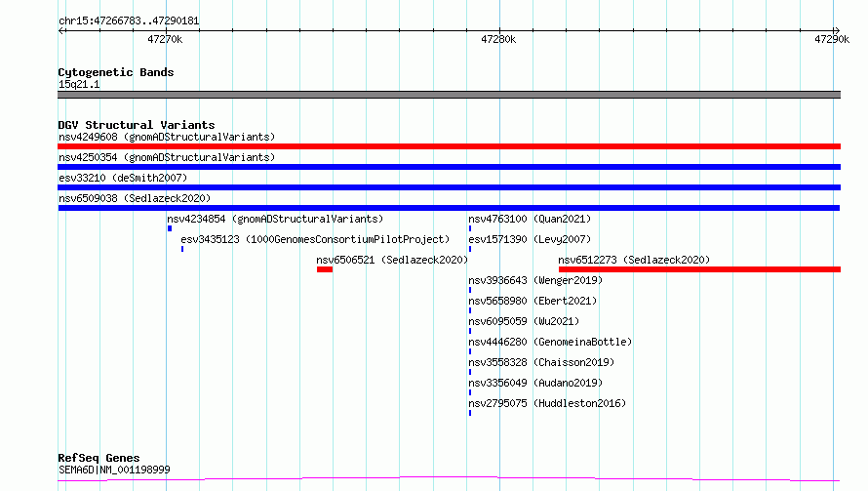The width and height of the screenshot is (868, 491).
Task: Select nsv3558328 (Chaisson2019) label
Action: (541, 362)
